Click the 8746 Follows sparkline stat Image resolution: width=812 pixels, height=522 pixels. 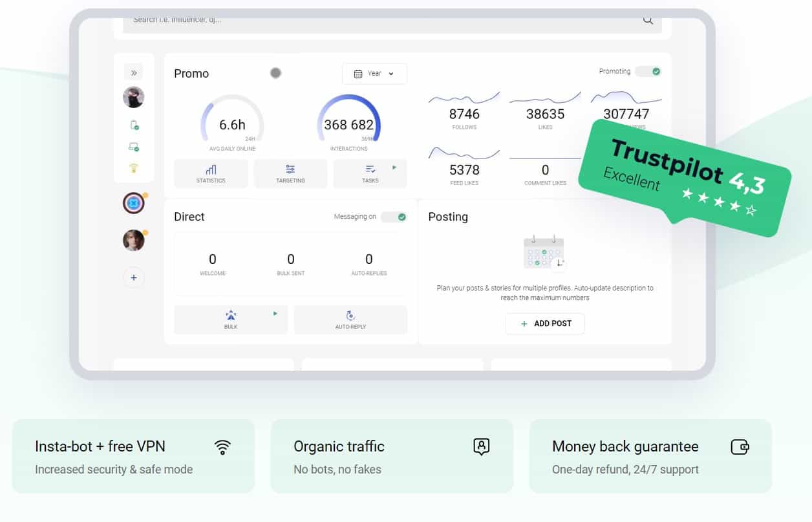(464, 111)
